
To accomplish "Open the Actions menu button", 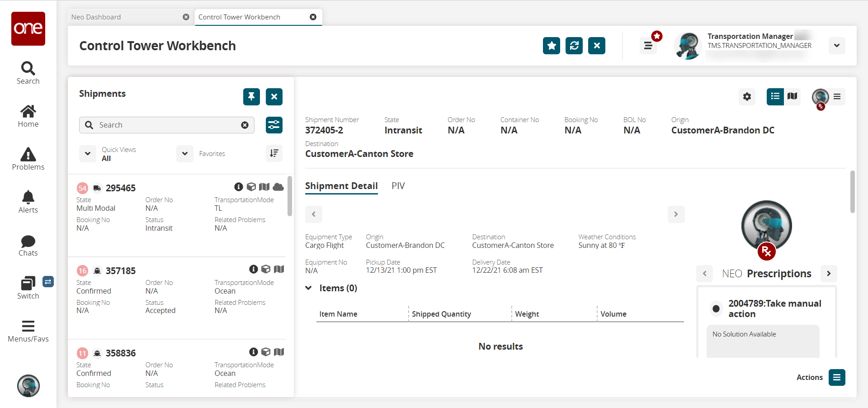I will point(837,377).
